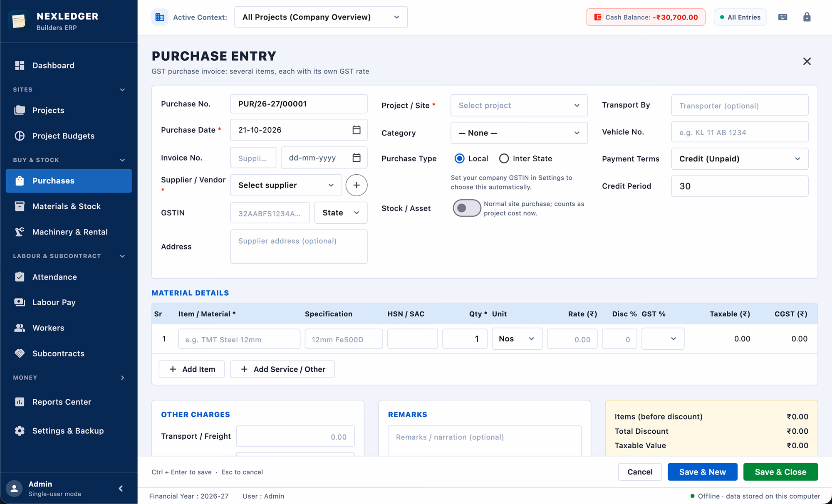
Task: Expand the Money sidebar section
Action: point(69,378)
